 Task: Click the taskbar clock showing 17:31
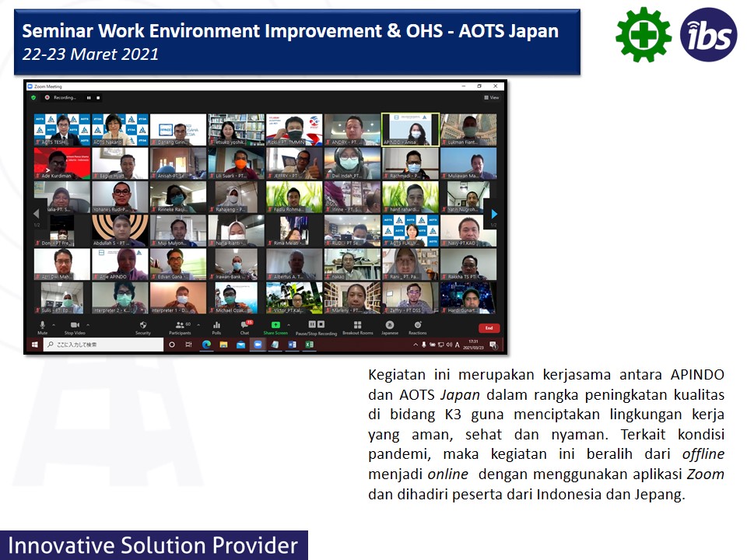point(473,345)
